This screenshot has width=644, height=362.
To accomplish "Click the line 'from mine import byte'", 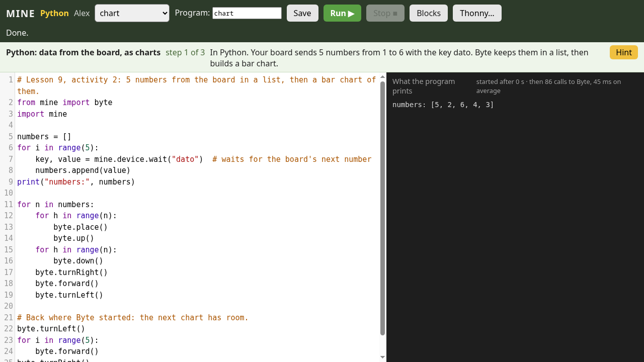I will pyautogui.click(x=65, y=103).
